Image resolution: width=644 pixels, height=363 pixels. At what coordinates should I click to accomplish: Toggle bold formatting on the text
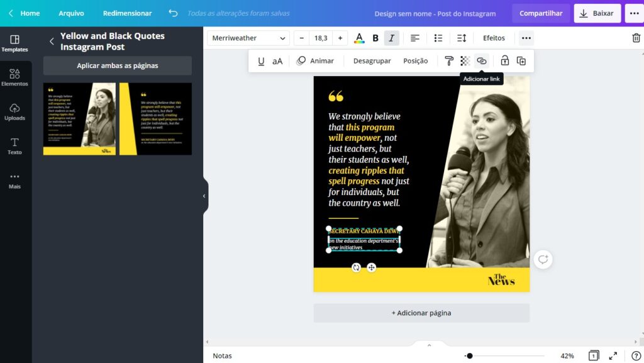pyautogui.click(x=375, y=38)
